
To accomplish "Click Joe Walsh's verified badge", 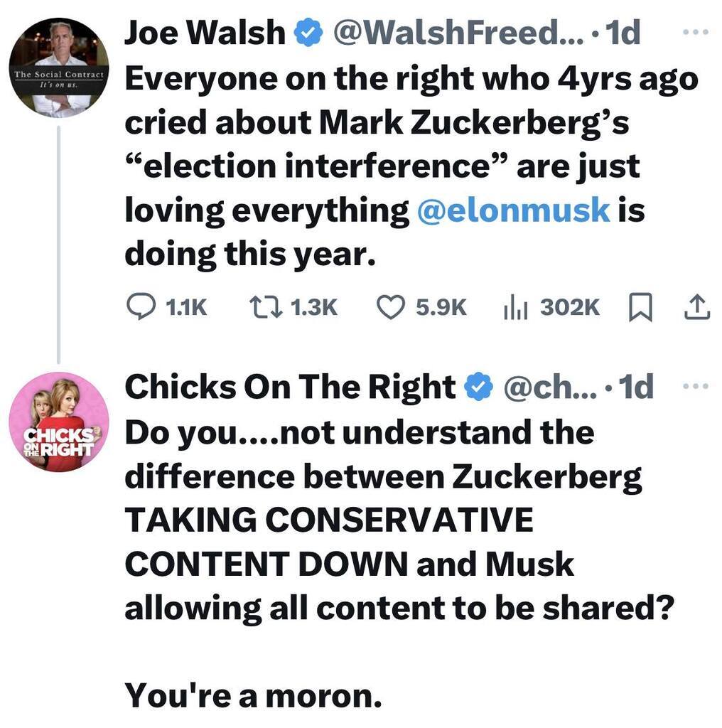I will click(x=308, y=33).
